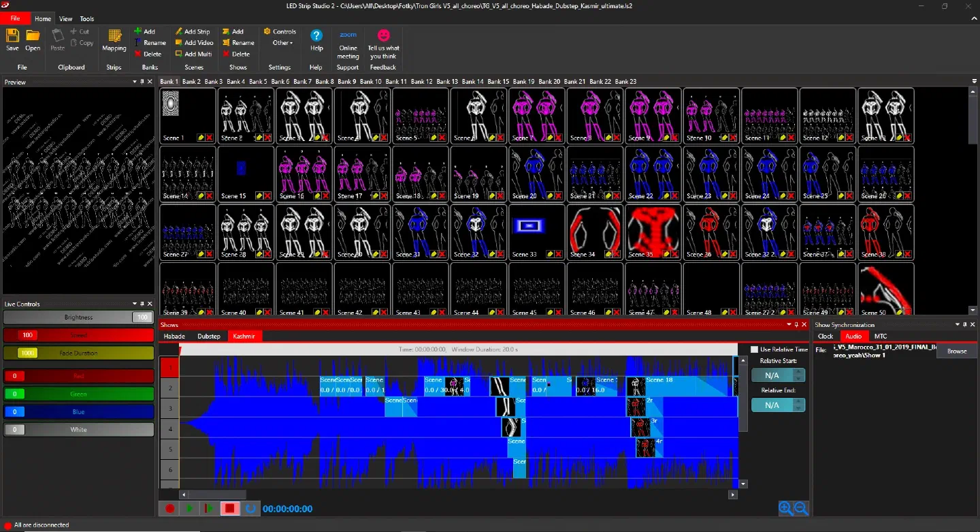Expand the Other settings dropdown
The width and height of the screenshot is (980, 532).
tap(282, 42)
